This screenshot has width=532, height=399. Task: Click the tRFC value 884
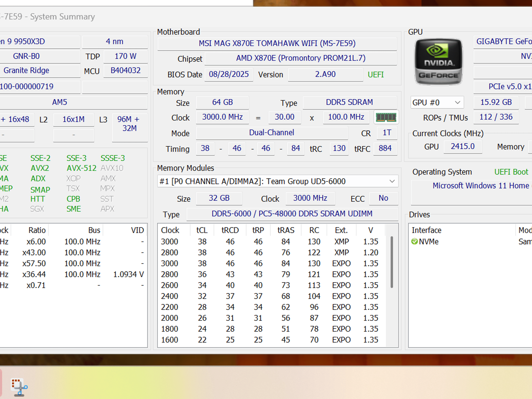click(385, 149)
